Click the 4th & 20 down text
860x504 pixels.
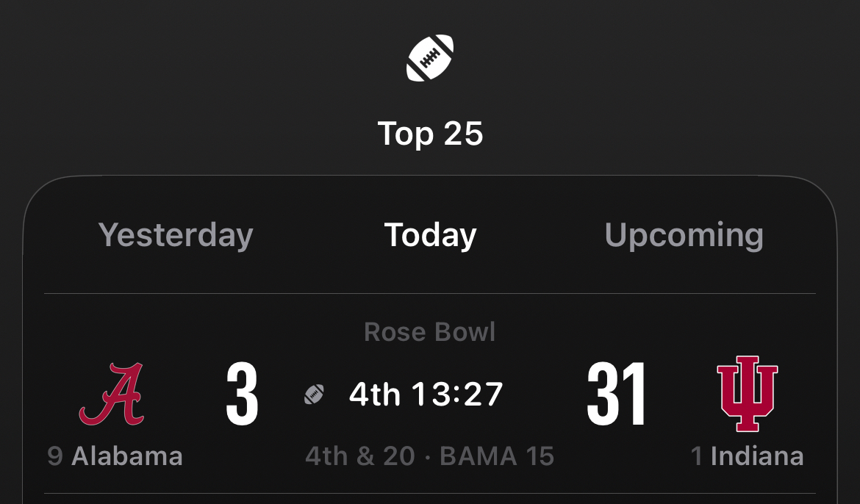pos(360,456)
